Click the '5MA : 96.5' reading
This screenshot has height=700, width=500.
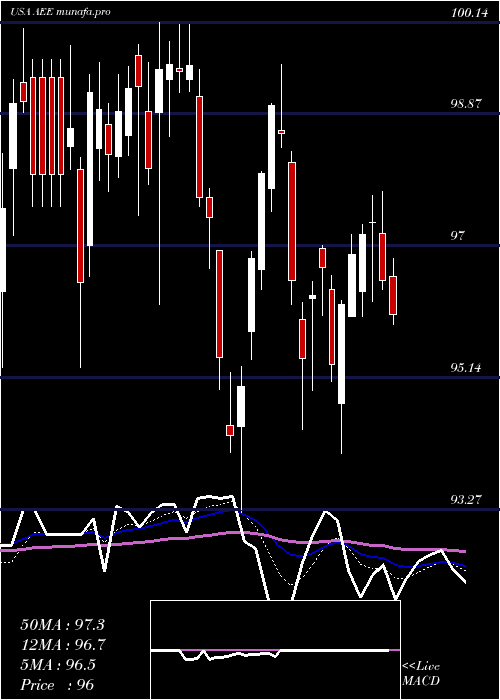coord(58,665)
